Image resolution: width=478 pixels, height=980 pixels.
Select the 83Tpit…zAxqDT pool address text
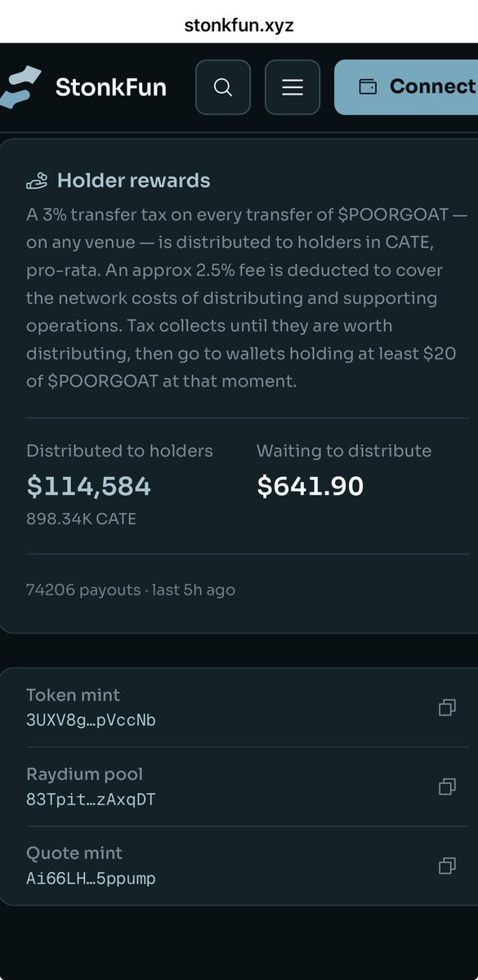pyautogui.click(x=91, y=800)
